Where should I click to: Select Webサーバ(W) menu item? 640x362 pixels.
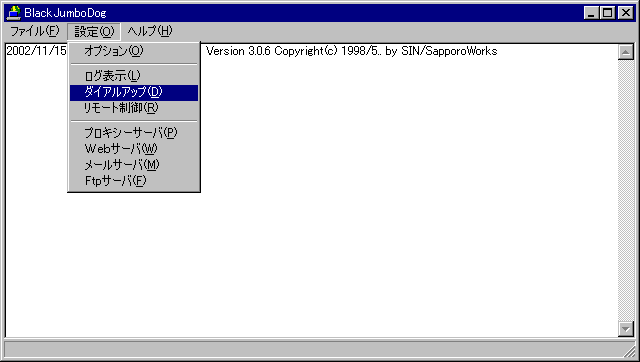(x=134, y=149)
